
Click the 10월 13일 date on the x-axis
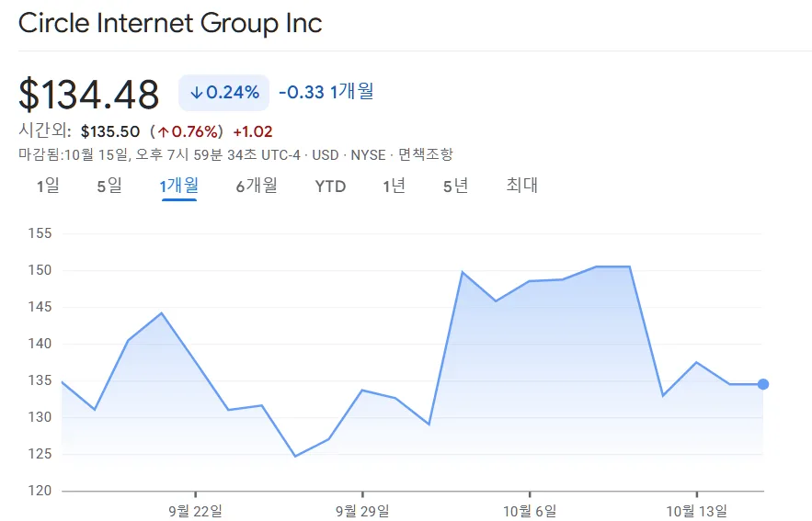tap(696, 510)
